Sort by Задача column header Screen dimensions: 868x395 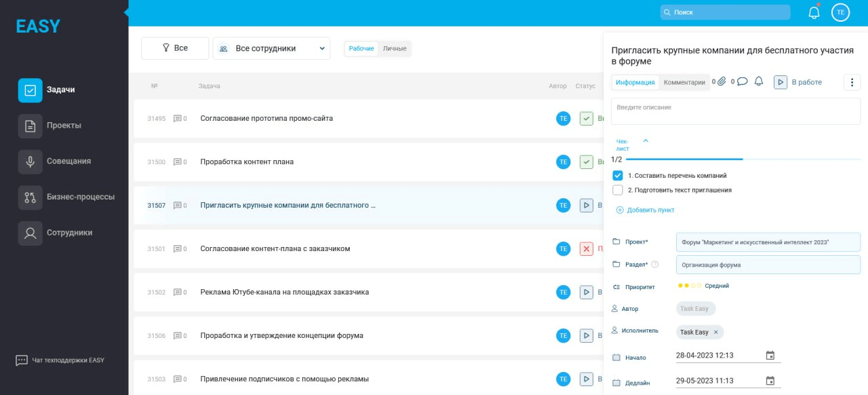(209, 86)
